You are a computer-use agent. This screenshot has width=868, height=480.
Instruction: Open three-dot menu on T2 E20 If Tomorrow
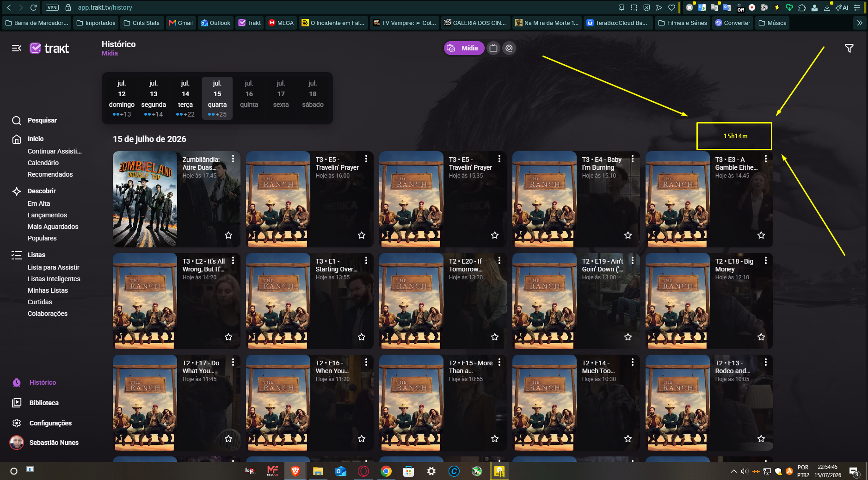[499, 260]
